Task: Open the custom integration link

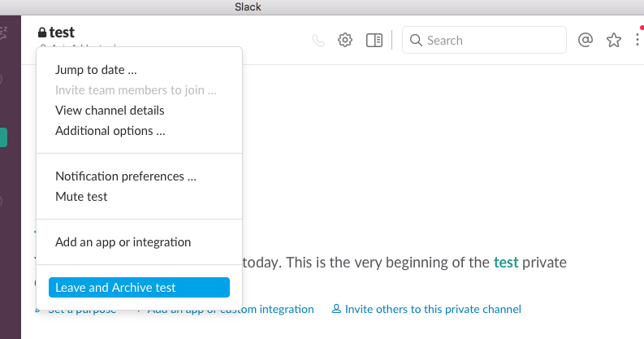Action: pyautogui.click(x=244, y=310)
